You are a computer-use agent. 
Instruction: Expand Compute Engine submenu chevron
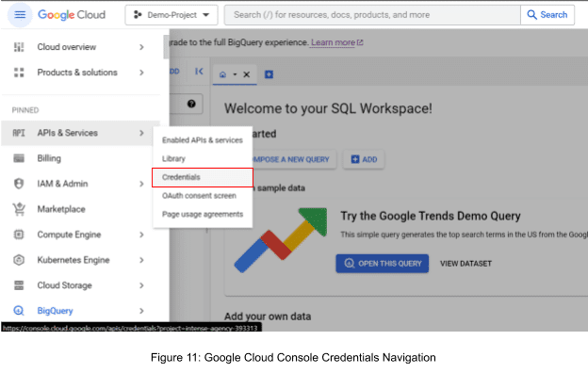141,235
